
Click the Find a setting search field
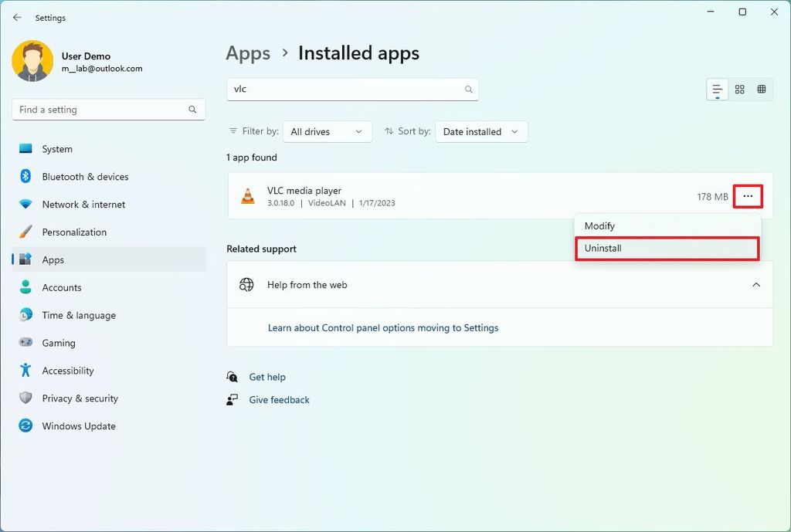pyautogui.click(x=100, y=110)
